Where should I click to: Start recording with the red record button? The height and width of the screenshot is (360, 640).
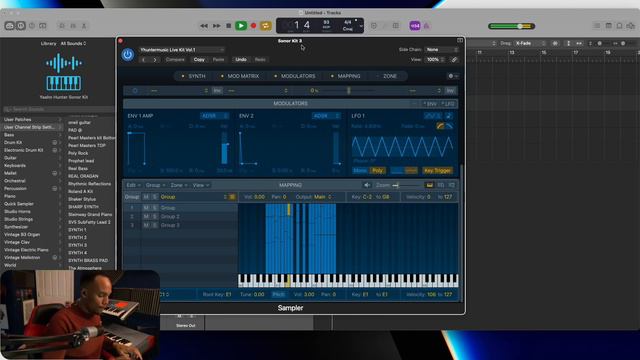tap(253, 26)
